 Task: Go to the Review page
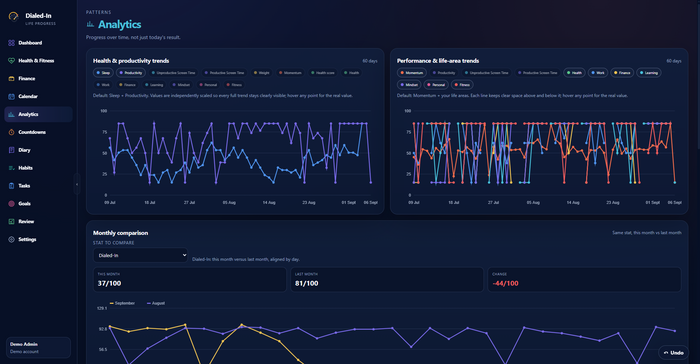[x=38, y=222]
